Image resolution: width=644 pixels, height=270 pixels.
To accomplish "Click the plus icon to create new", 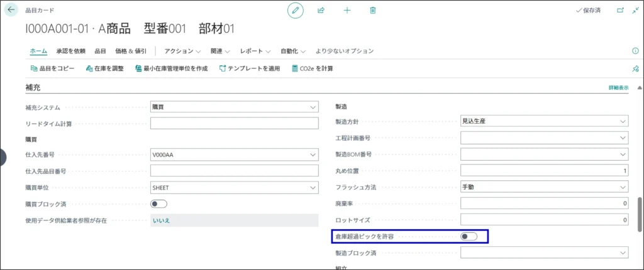I will pyautogui.click(x=347, y=11).
